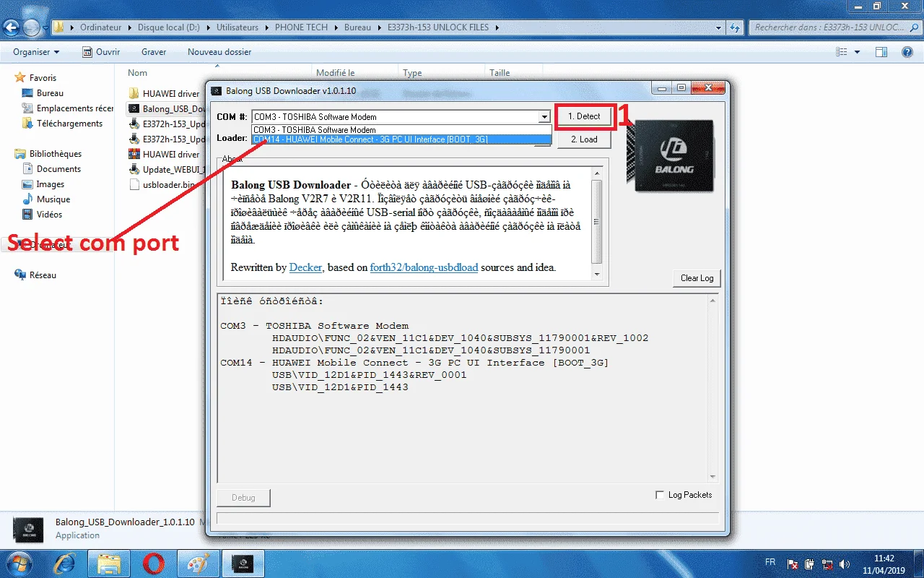Screen dimensions: 924x578
Task: Select the first E3372h-153_Update file icon
Action: coord(134,124)
